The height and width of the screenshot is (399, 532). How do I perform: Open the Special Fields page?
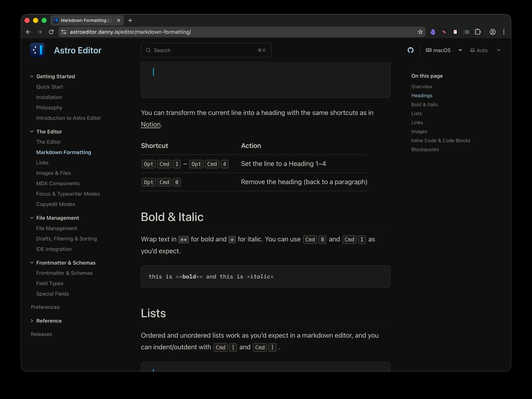pos(52,294)
